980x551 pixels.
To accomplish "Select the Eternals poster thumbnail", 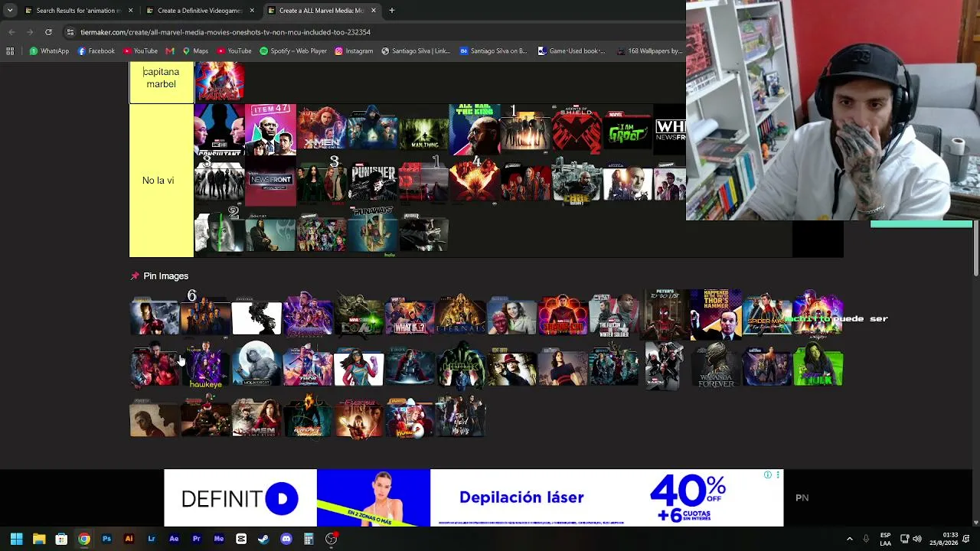I will point(461,315).
